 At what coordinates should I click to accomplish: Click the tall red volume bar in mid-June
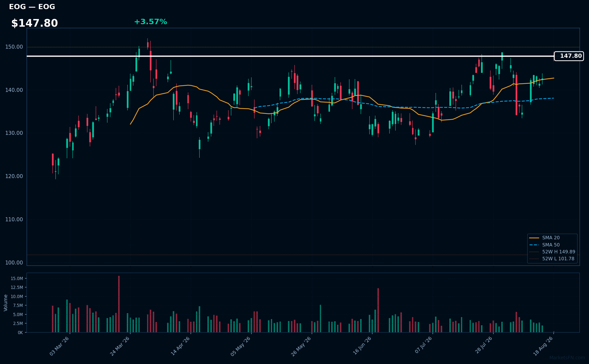pos(378,310)
